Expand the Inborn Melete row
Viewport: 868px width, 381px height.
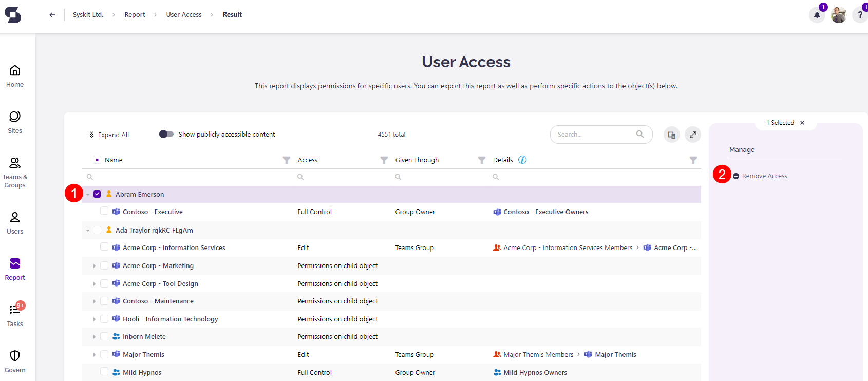click(95, 337)
